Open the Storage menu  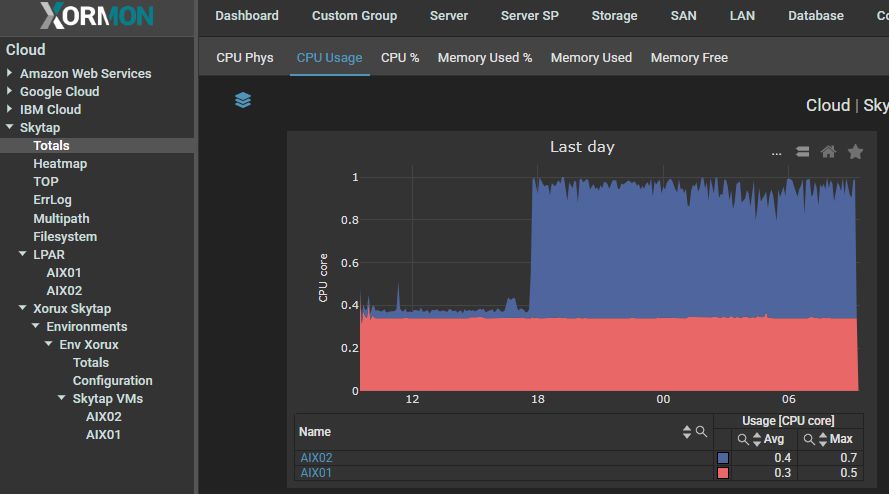[x=614, y=16]
